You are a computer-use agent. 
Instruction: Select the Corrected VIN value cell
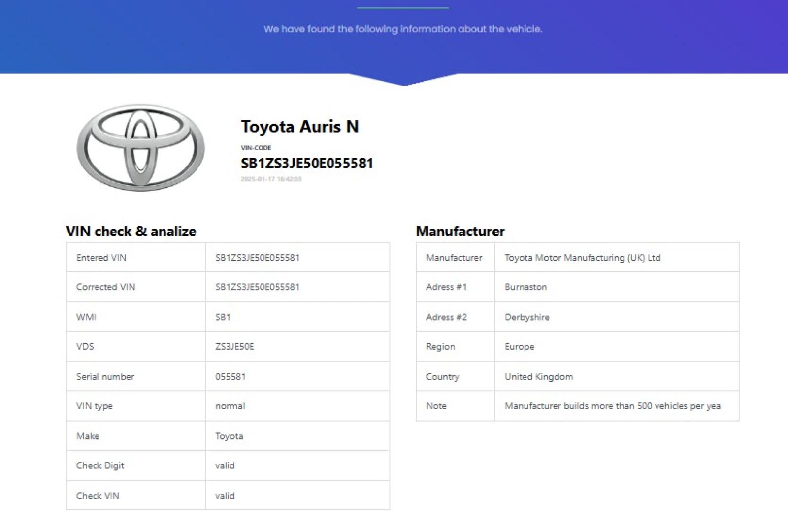point(297,287)
